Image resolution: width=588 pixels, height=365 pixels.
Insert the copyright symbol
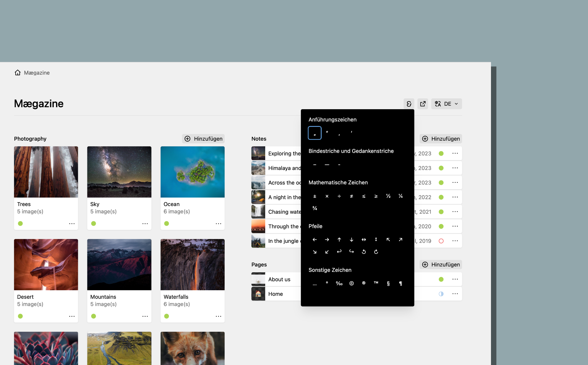coord(351,283)
